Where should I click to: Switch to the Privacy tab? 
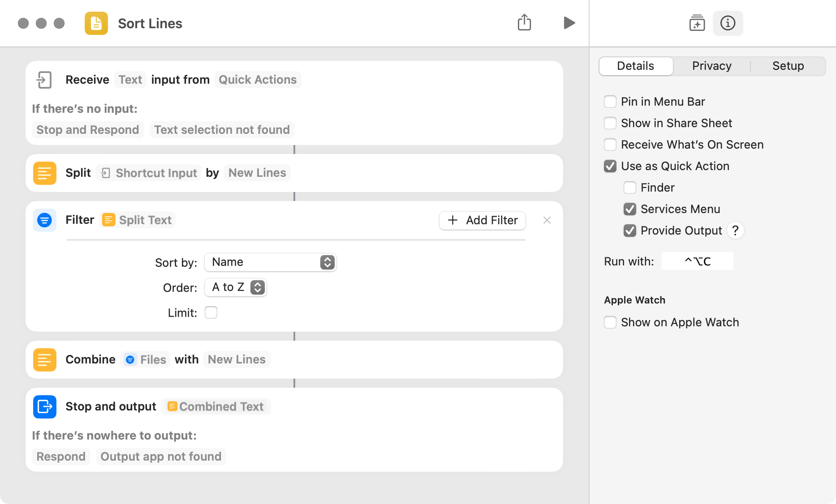click(x=711, y=66)
